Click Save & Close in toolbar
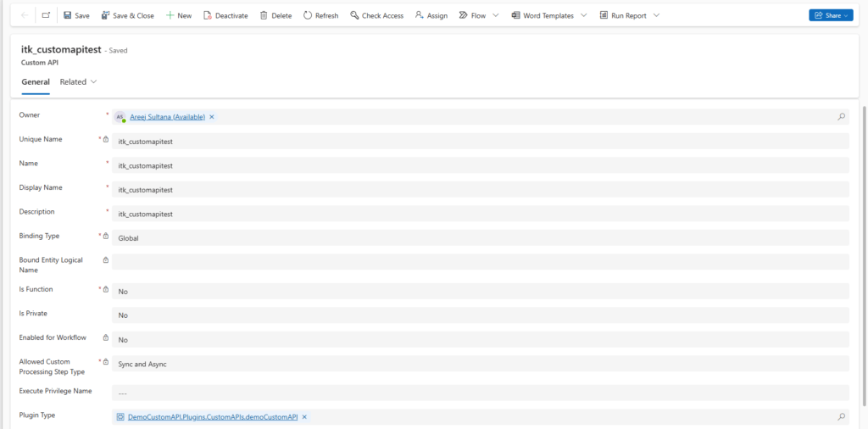Screen dimensions: 868x429 pyautogui.click(x=127, y=15)
